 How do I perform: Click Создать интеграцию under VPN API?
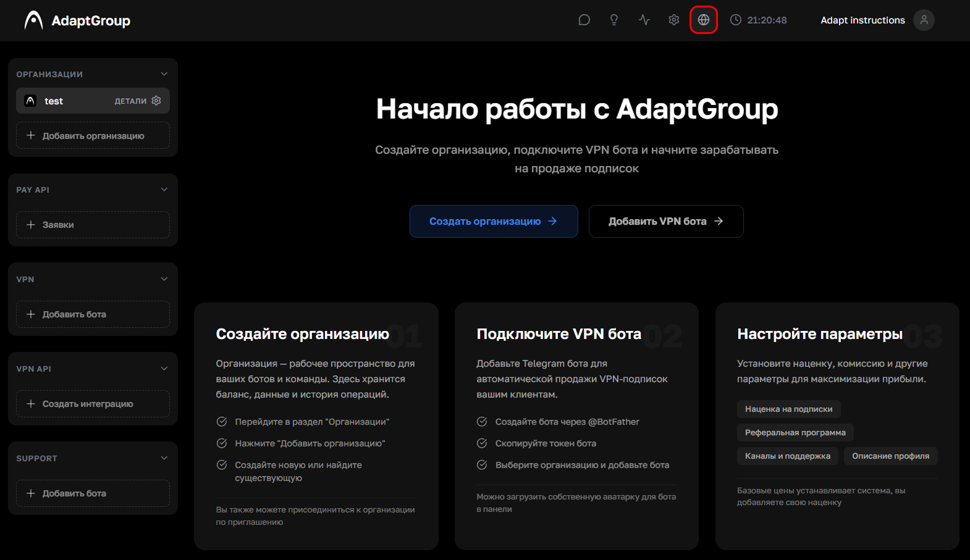tap(93, 404)
